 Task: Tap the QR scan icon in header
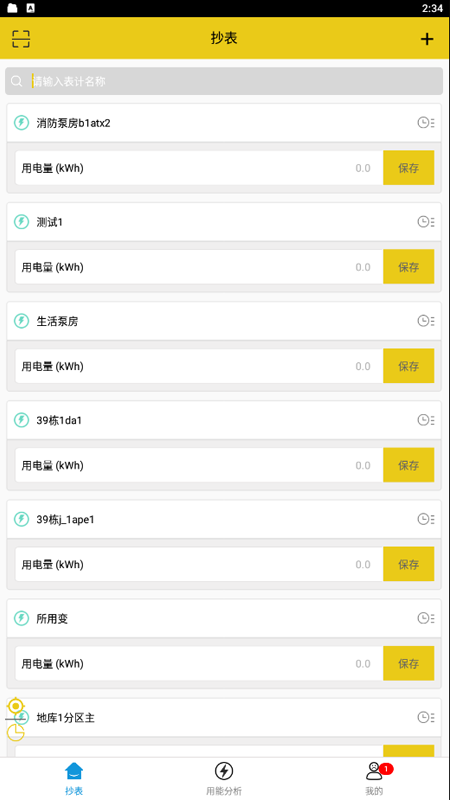[x=21, y=39]
